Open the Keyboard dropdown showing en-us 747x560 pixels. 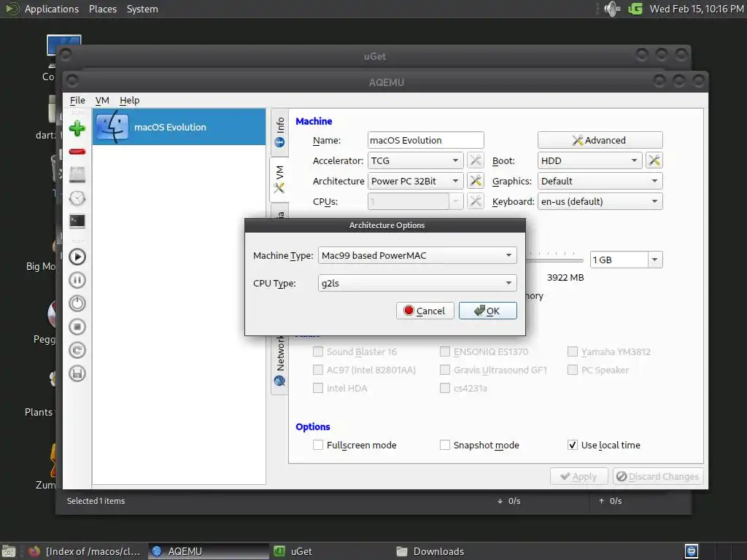600,201
